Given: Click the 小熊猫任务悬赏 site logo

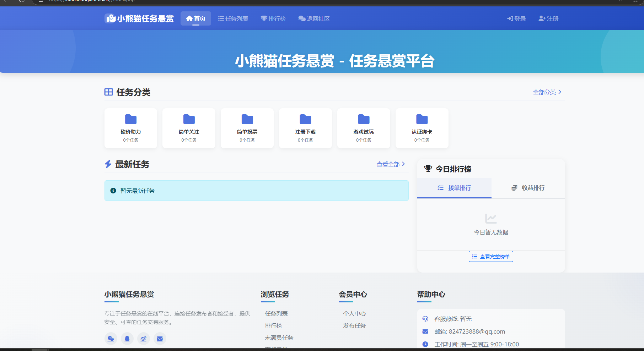Looking at the screenshot, I should tap(139, 18).
